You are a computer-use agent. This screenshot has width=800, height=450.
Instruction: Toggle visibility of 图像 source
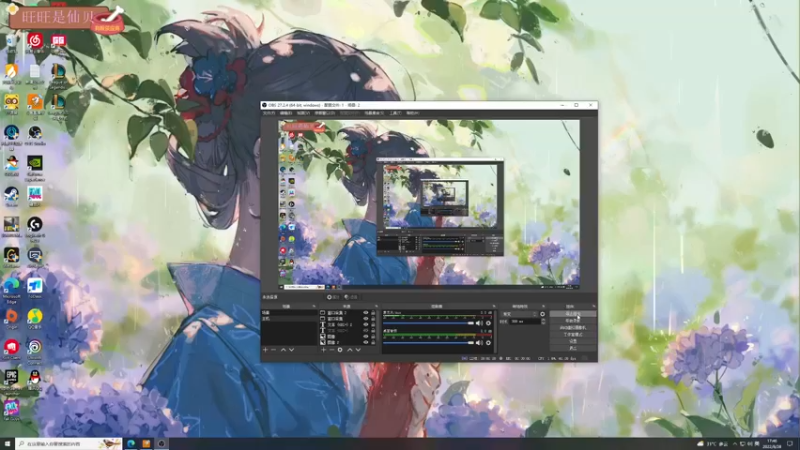click(365, 336)
